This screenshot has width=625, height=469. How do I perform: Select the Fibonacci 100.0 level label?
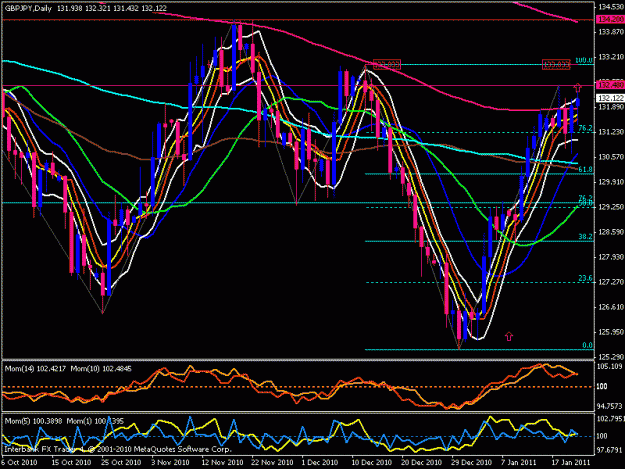(584, 60)
